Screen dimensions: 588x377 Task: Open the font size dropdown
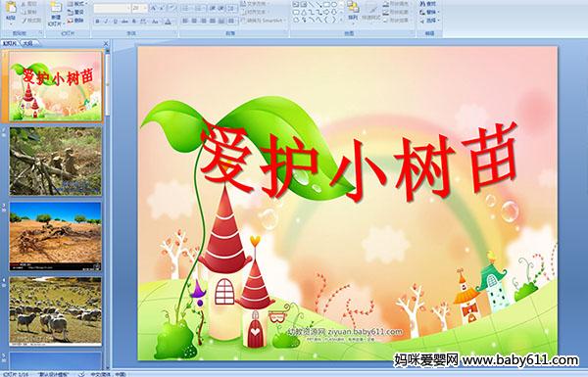coord(140,8)
